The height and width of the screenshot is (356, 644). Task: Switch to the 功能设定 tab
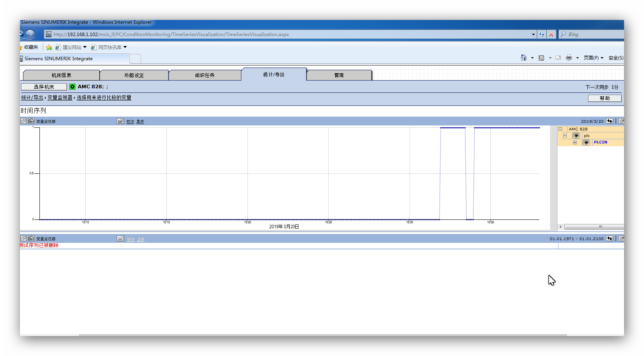tap(134, 75)
